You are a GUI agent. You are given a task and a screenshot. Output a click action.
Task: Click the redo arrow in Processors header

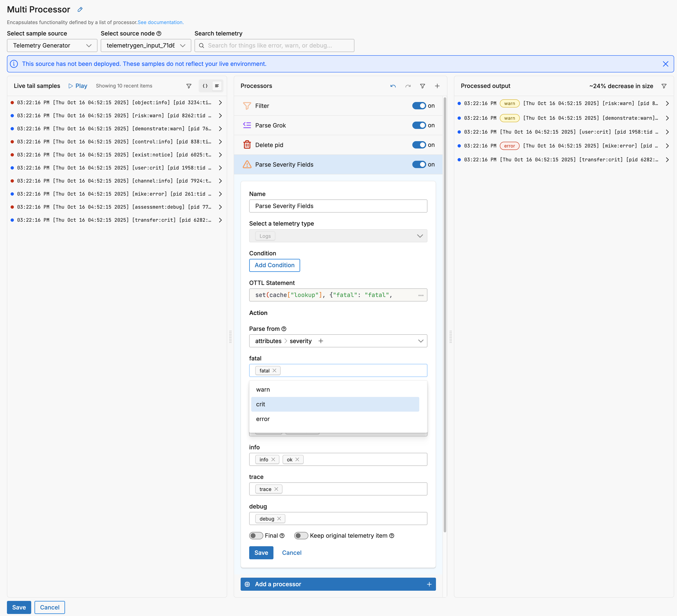408,86
